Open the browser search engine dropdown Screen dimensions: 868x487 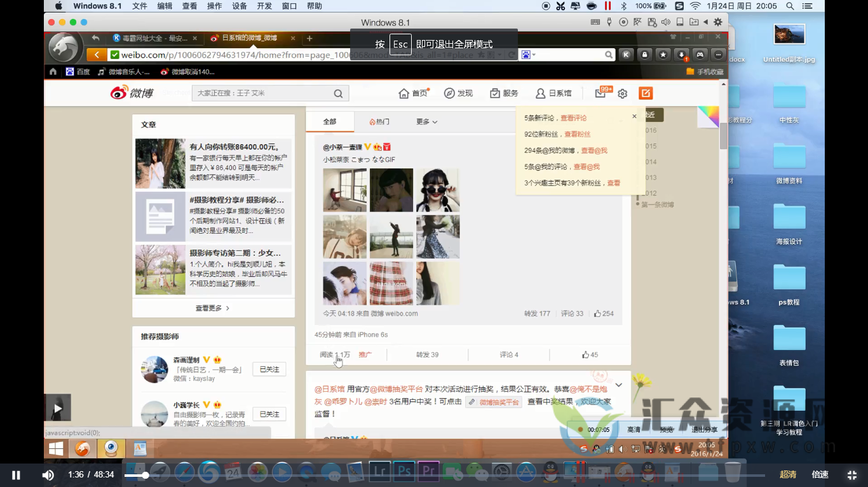click(x=532, y=54)
